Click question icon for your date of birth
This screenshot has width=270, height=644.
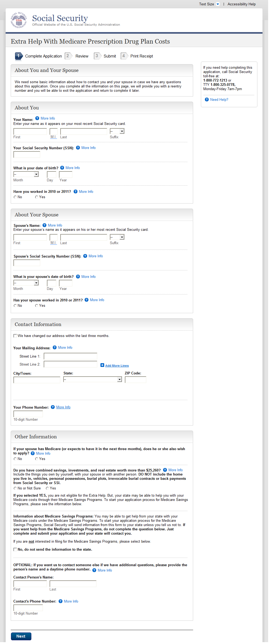pos(62,168)
